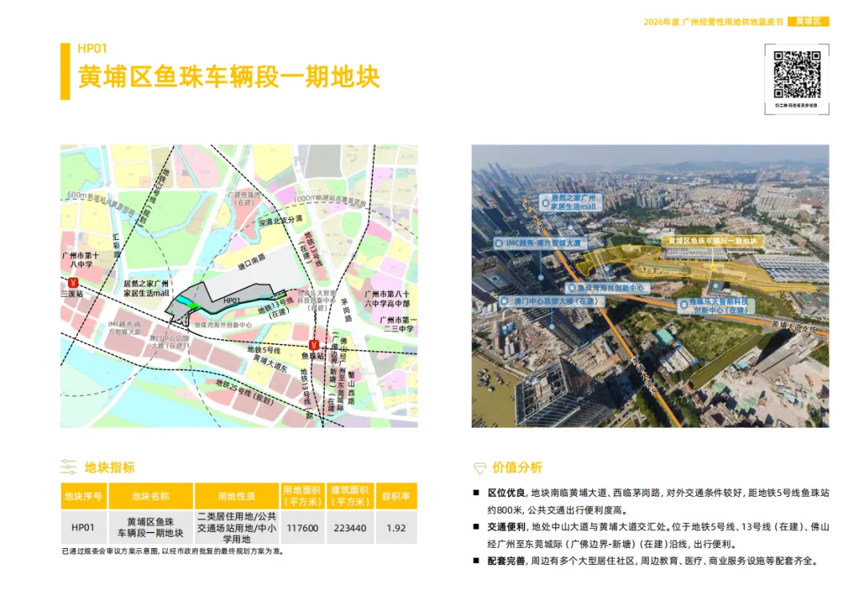The image size is (864, 616).
Task: Click the 广州市第一一三中学 map label
Action: coord(398,324)
